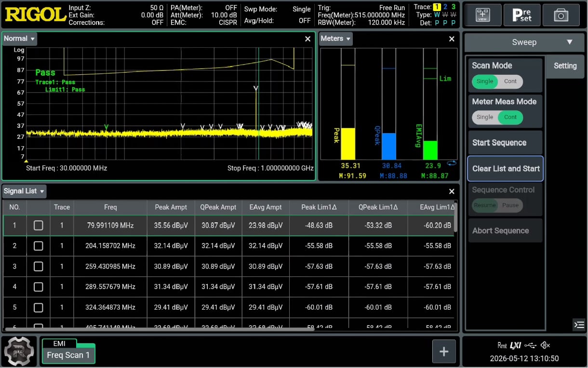Open the Setting tab
Image resolution: width=588 pixels, height=368 pixels.
pyautogui.click(x=565, y=66)
